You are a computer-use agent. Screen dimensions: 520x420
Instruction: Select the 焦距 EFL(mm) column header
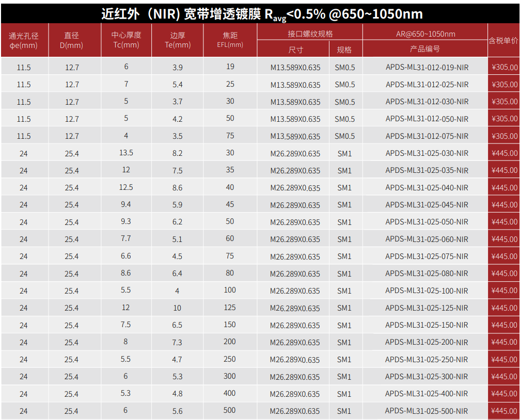click(x=230, y=40)
